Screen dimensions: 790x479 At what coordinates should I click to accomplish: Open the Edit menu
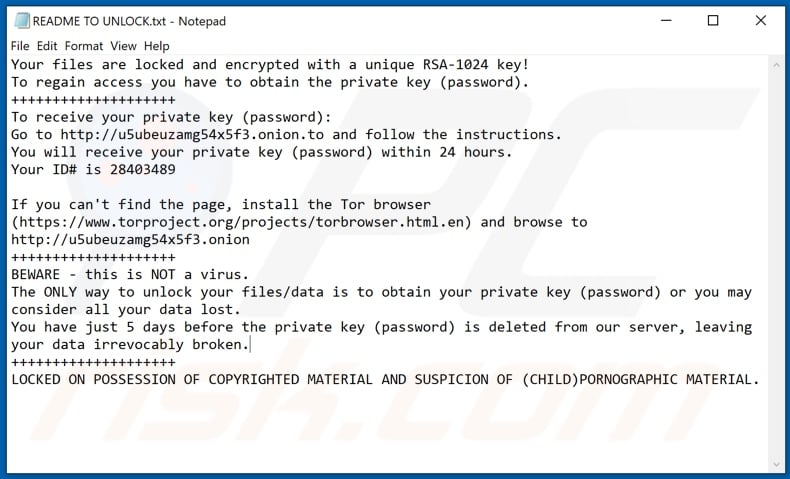[x=47, y=46]
